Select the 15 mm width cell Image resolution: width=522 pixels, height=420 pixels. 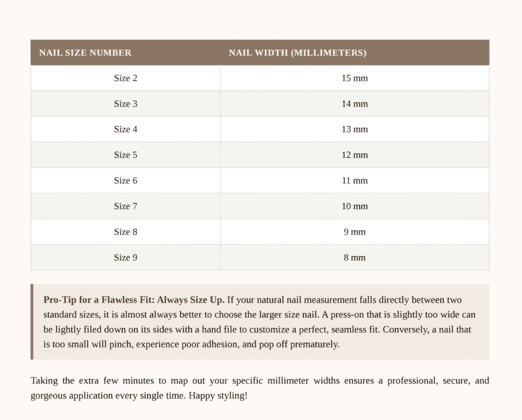(x=355, y=78)
